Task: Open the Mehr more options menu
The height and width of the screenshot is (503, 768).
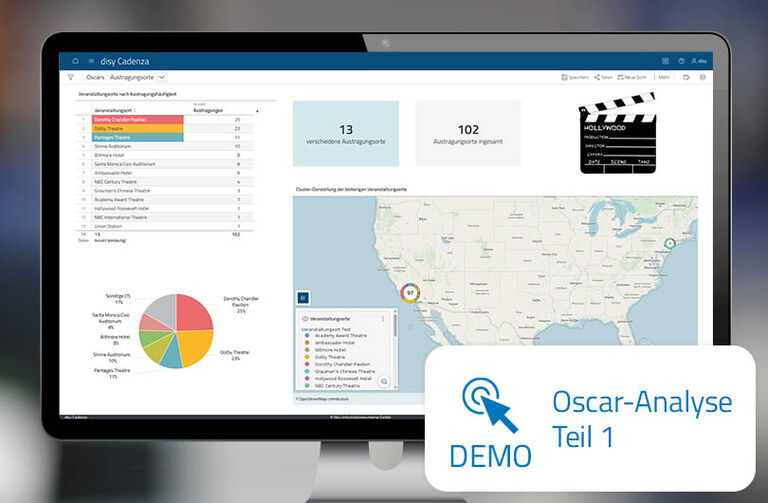Action: coord(663,77)
